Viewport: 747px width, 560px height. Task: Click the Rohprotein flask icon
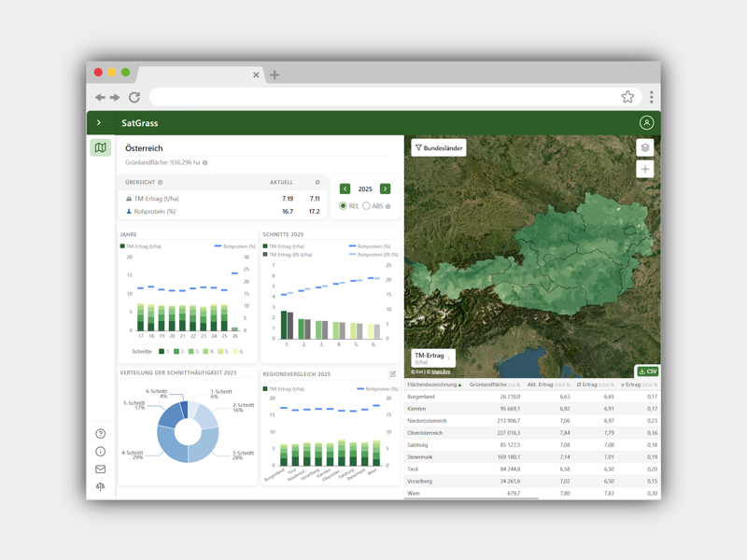(129, 212)
